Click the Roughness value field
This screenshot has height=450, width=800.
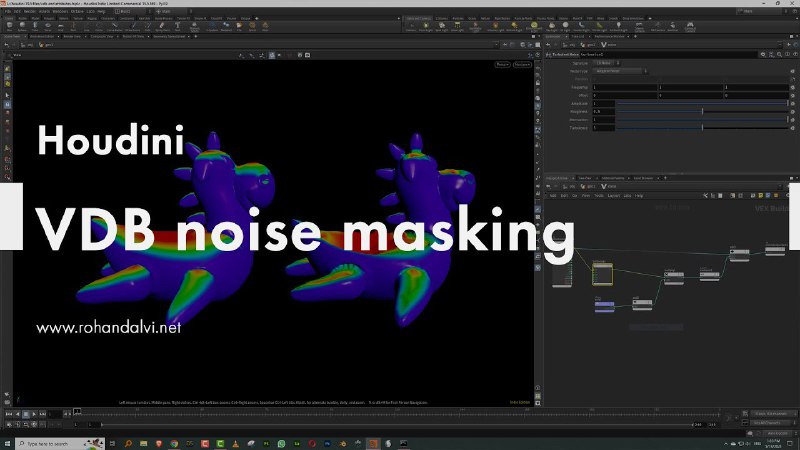(x=604, y=111)
